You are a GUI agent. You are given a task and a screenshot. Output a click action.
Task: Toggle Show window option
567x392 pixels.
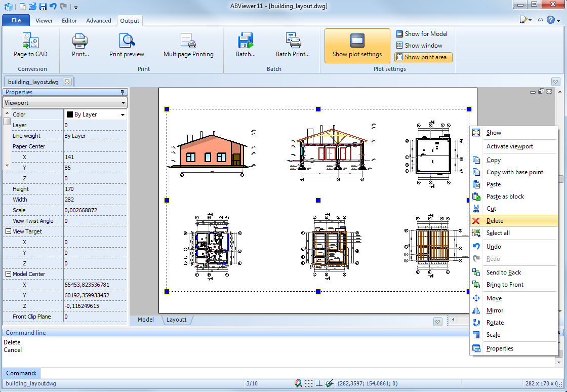(x=419, y=45)
